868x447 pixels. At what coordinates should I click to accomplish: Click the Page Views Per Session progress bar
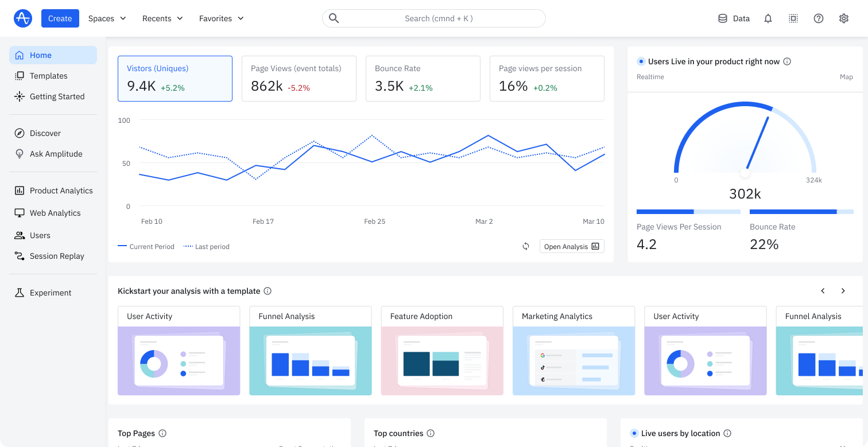pos(688,212)
